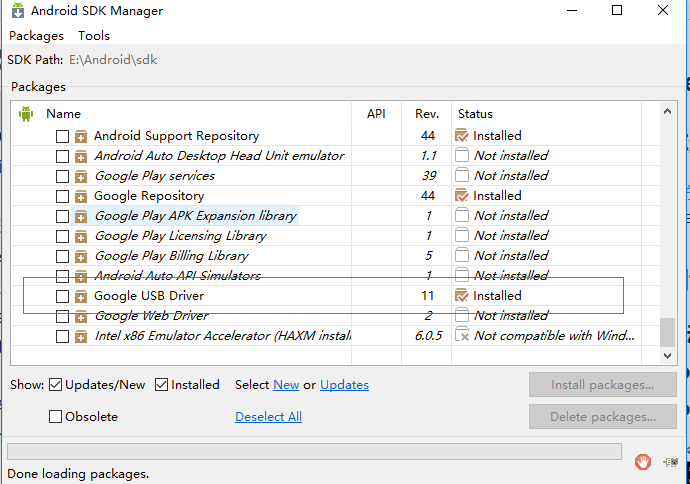Image resolution: width=690 pixels, height=484 pixels.
Task: Click the package icon for Intel x86 Emulator Accelerator
Action: 81,337
